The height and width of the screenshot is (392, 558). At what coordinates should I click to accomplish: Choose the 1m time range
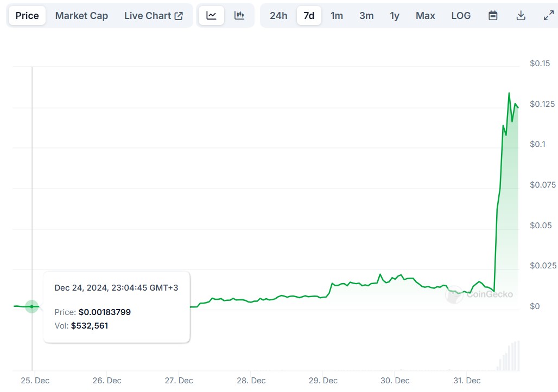[x=337, y=16]
